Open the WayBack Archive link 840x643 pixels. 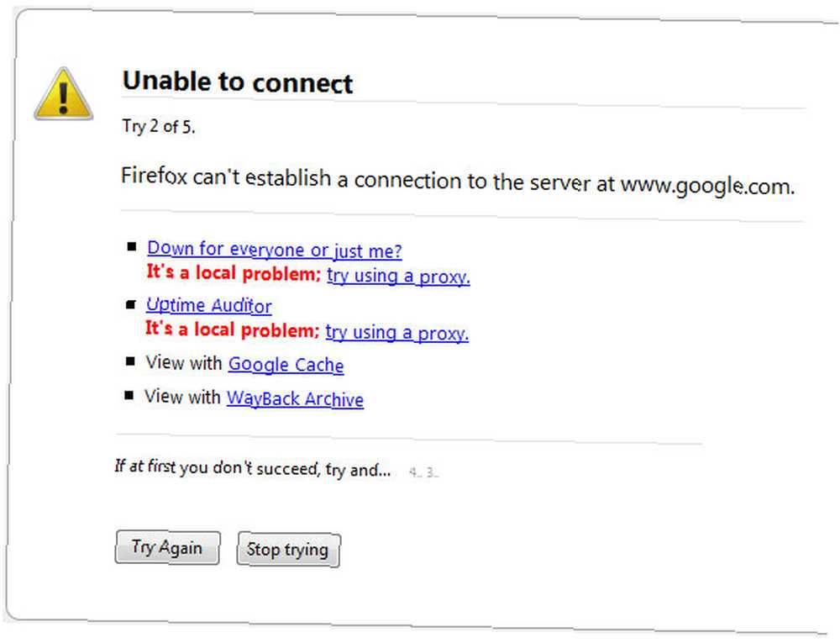pyautogui.click(x=295, y=398)
